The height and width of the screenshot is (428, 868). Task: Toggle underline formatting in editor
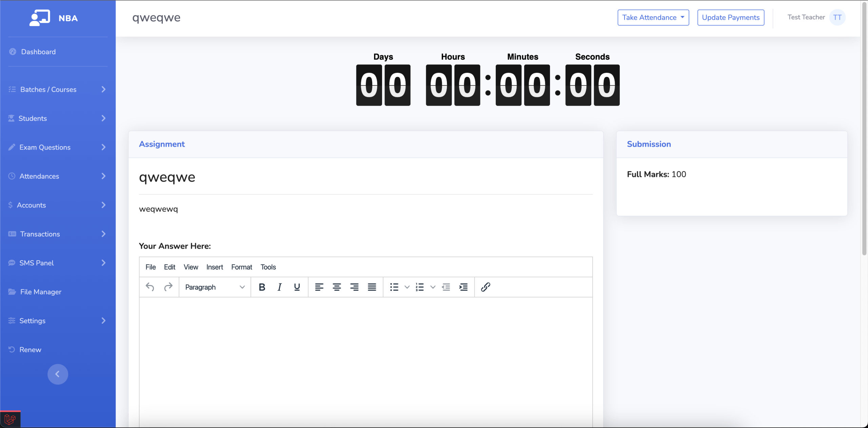click(x=297, y=287)
